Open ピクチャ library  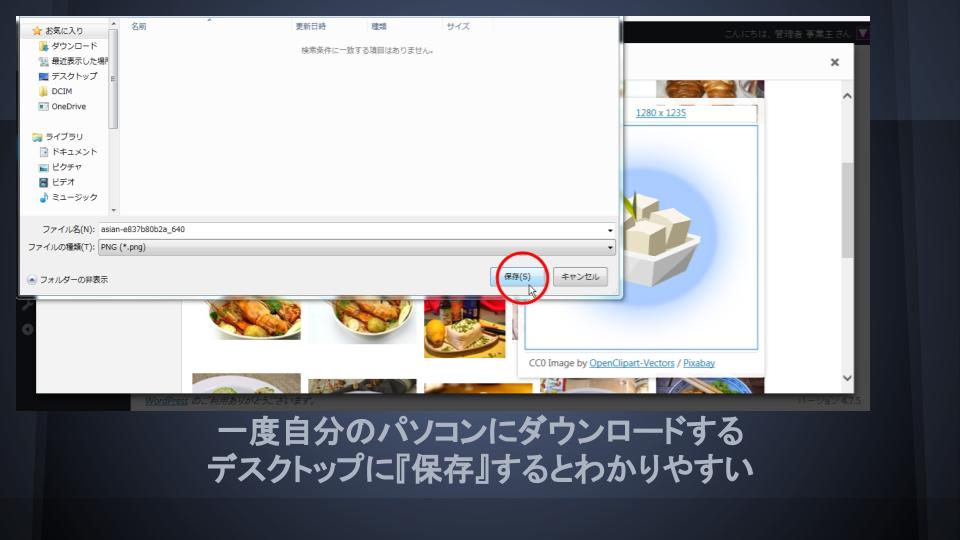coord(67,167)
